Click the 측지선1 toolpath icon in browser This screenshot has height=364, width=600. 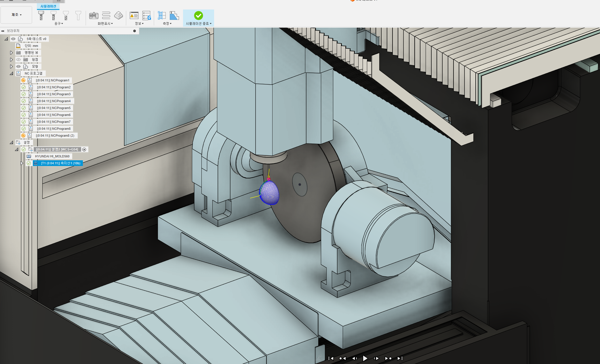pyautogui.click(x=35, y=163)
